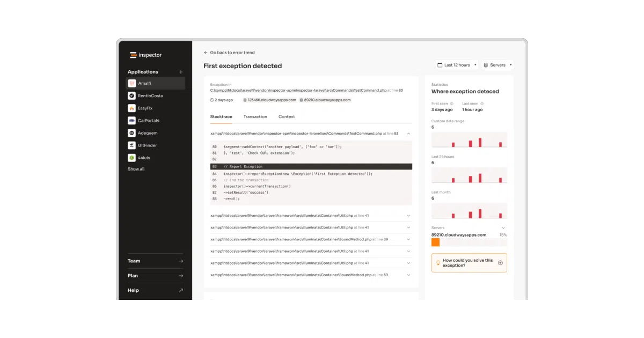
Task: Click the 15% server percentage value
Action: [x=503, y=235]
